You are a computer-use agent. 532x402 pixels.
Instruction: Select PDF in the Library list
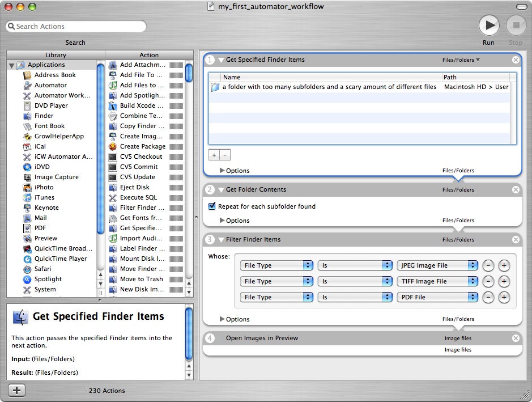40,227
